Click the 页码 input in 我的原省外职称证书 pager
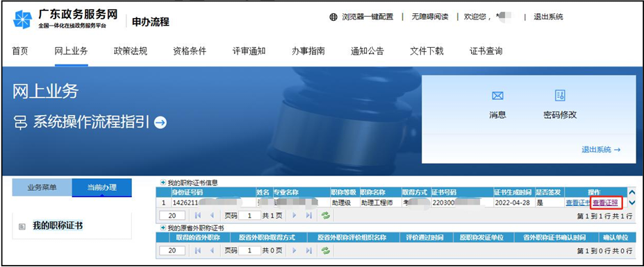644x267 pixels. click(x=249, y=250)
